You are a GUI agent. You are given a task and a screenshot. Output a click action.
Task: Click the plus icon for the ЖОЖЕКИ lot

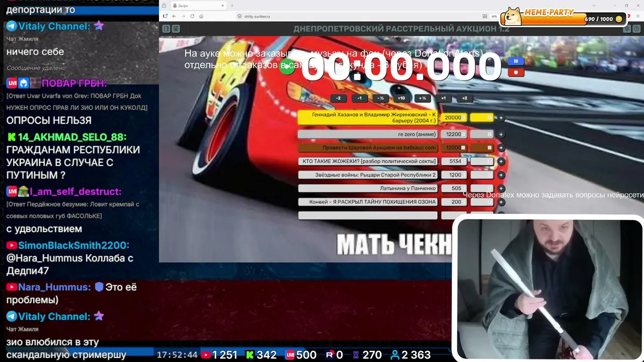[x=501, y=161]
